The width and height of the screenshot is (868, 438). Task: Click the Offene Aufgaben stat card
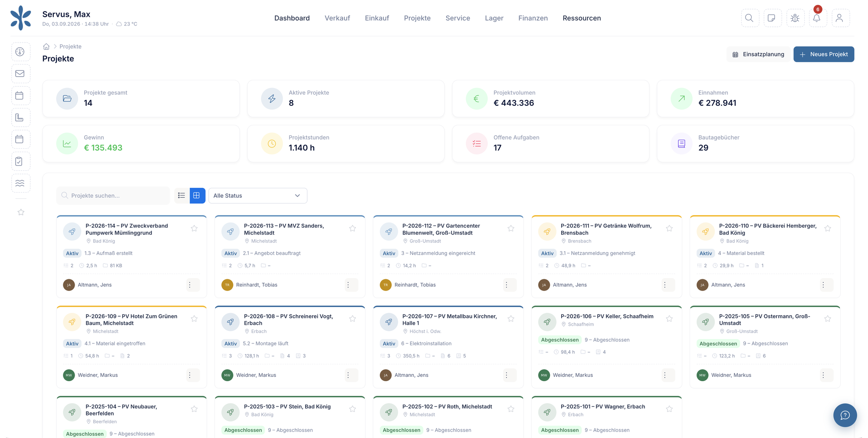pyautogui.click(x=550, y=144)
